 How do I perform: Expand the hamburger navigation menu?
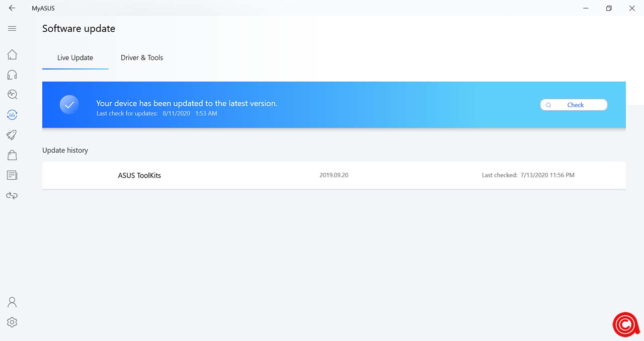[x=12, y=29]
